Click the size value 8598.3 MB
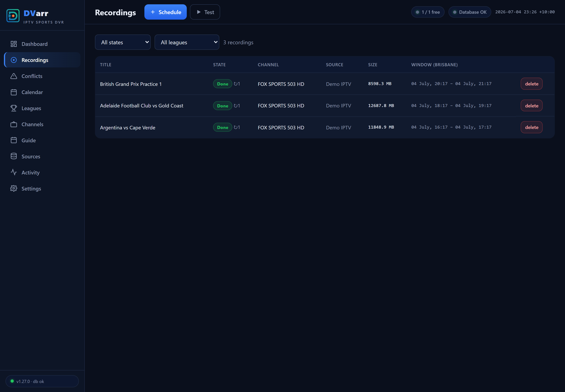 coord(380,83)
